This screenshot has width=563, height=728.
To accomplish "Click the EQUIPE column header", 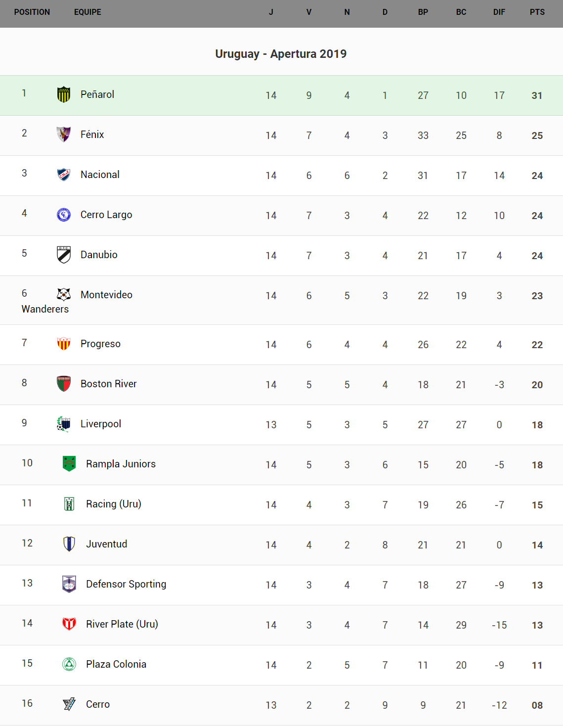I will coord(87,12).
